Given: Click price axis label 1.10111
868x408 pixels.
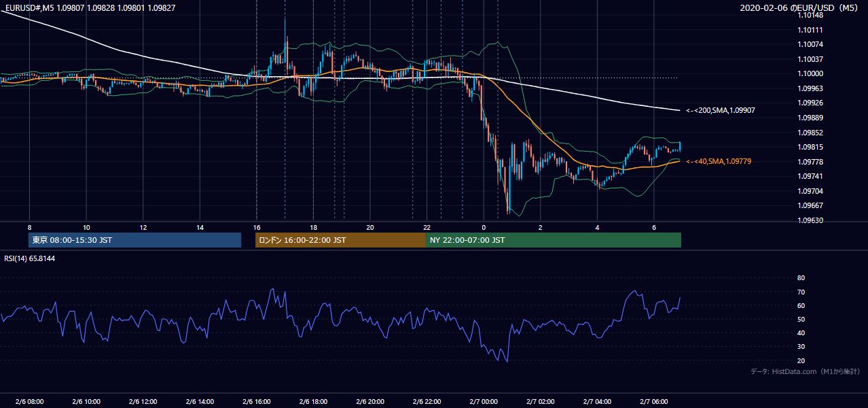Looking at the screenshot, I should pos(810,30).
